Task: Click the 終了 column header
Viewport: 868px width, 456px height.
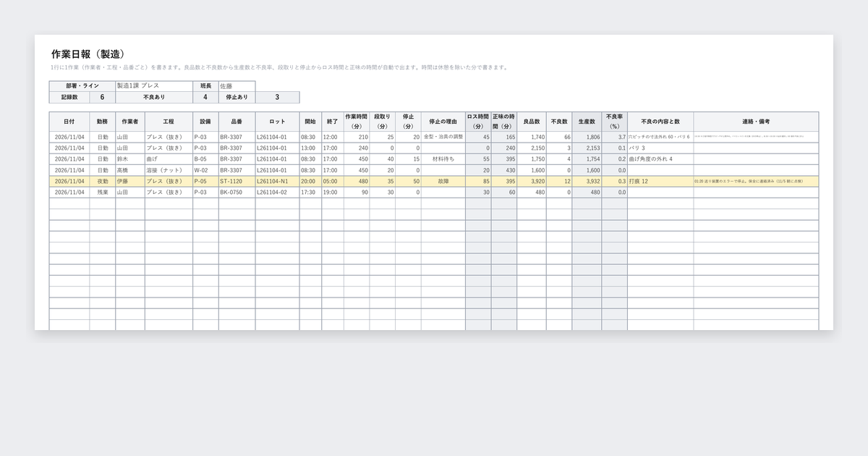Action: point(333,122)
